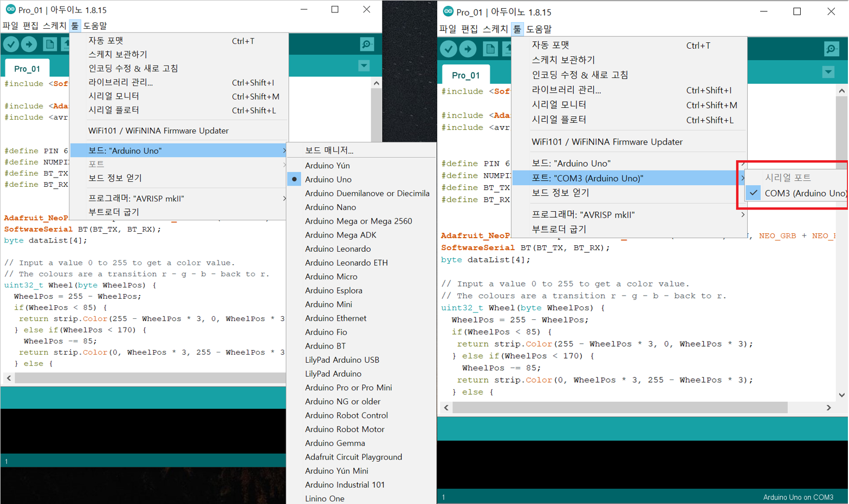Viewport: 849px width, 504px height.
Task: Click Verify checkmark icon in right window
Action: [x=449, y=49]
